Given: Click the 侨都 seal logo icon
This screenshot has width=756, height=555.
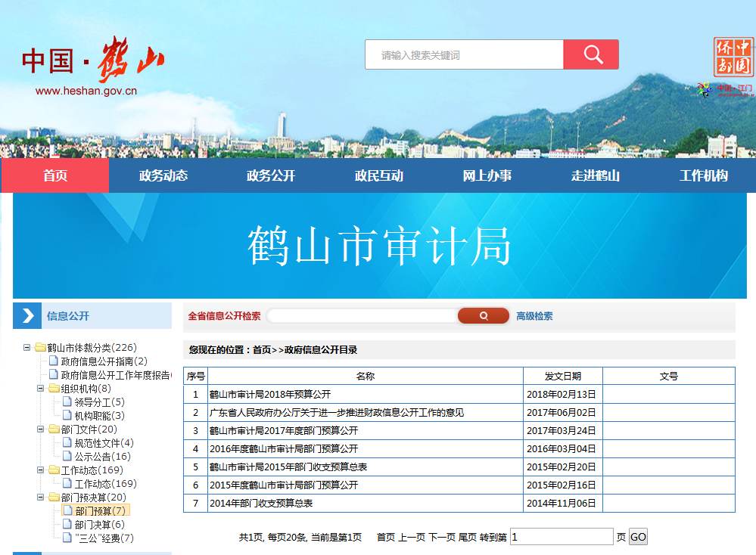Looking at the screenshot, I should (733, 57).
